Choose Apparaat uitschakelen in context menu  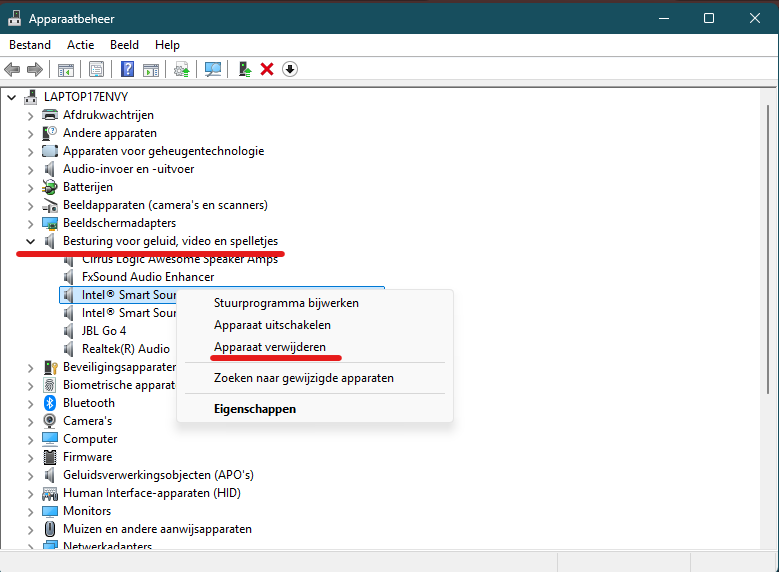[x=272, y=325]
